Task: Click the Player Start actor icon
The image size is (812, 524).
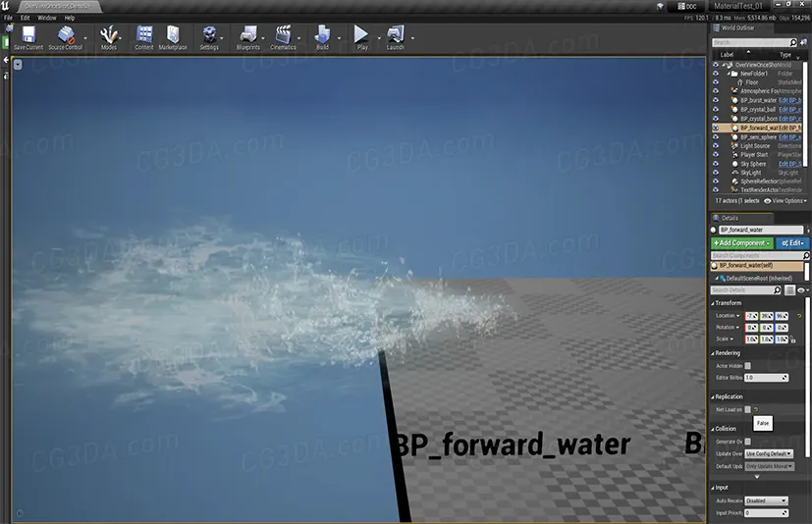Action: (734, 155)
